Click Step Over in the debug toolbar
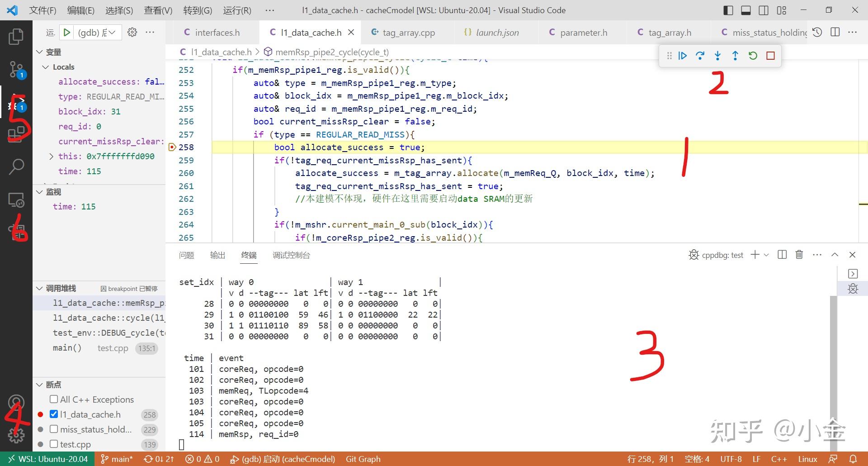This screenshot has height=466, width=868. point(700,56)
